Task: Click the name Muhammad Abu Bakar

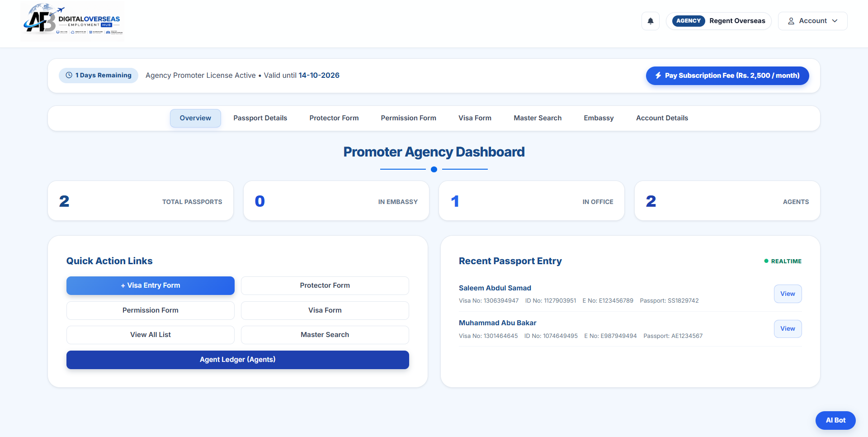Action: 497,323
